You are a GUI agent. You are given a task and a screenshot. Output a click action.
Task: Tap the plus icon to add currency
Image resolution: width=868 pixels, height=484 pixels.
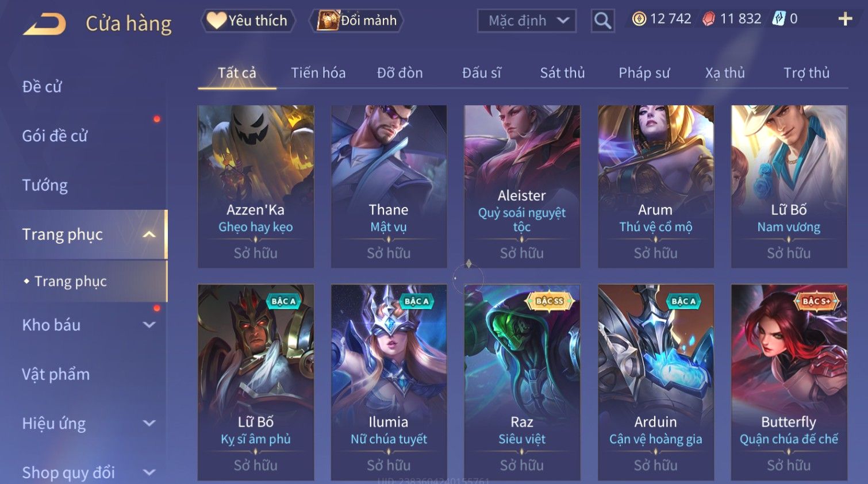click(x=845, y=19)
